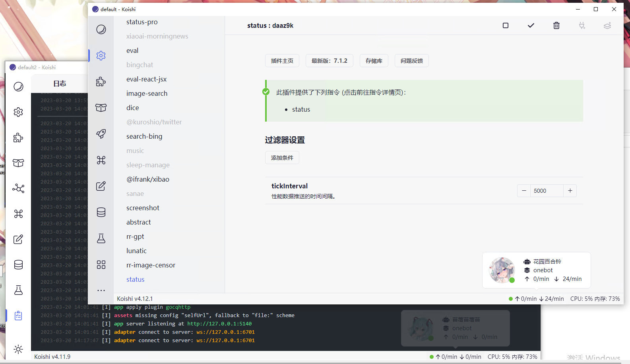Open plugin market puzzle icon in front sidebar
This screenshot has width=630, height=364.
[x=101, y=81]
